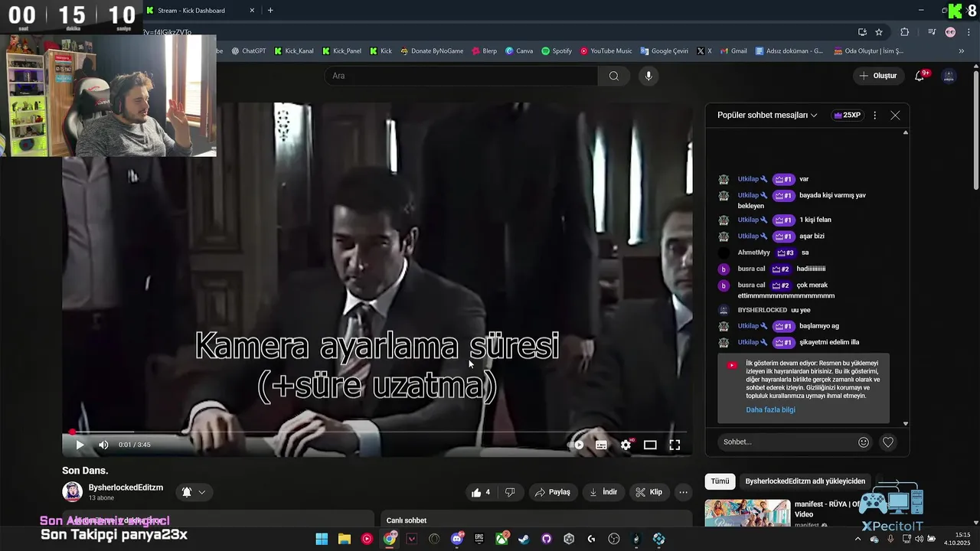
Task: Click the page vertical scrollbar
Action: [x=975, y=129]
